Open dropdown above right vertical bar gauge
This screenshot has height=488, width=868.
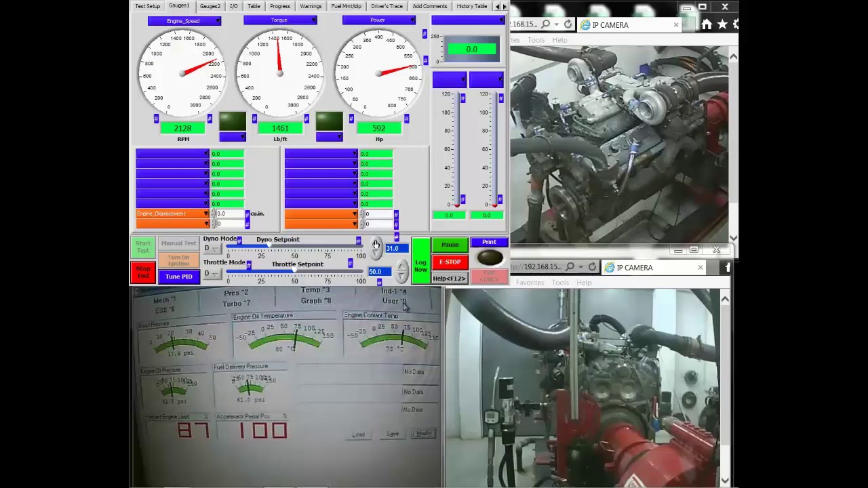(487, 79)
